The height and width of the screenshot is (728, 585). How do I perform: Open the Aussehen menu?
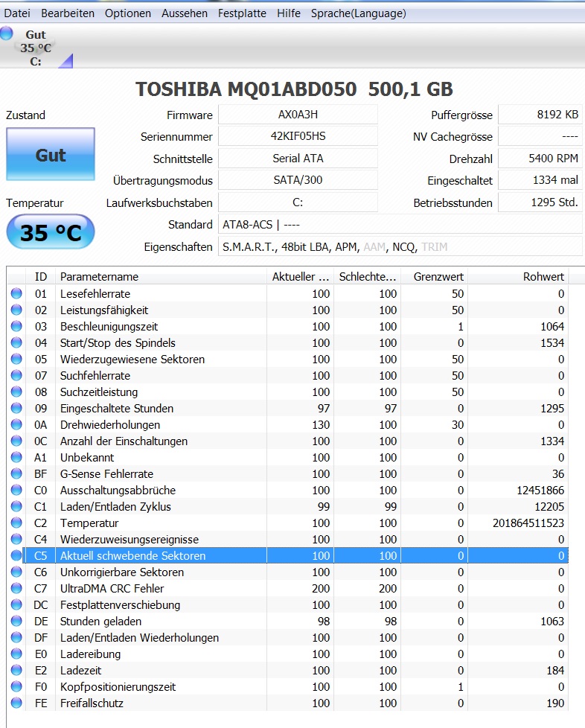[x=185, y=13]
